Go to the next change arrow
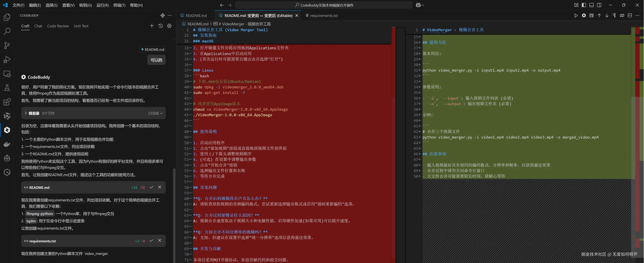 607,15
